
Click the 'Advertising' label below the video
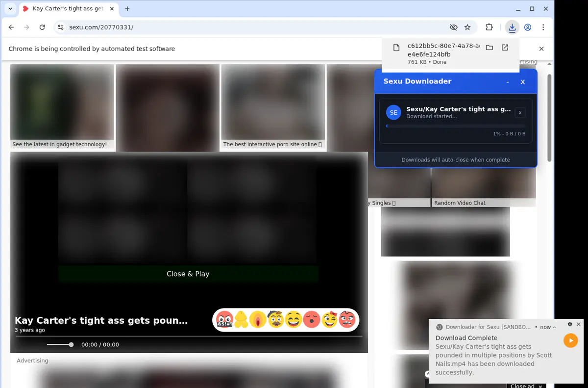click(x=32, y=361)
